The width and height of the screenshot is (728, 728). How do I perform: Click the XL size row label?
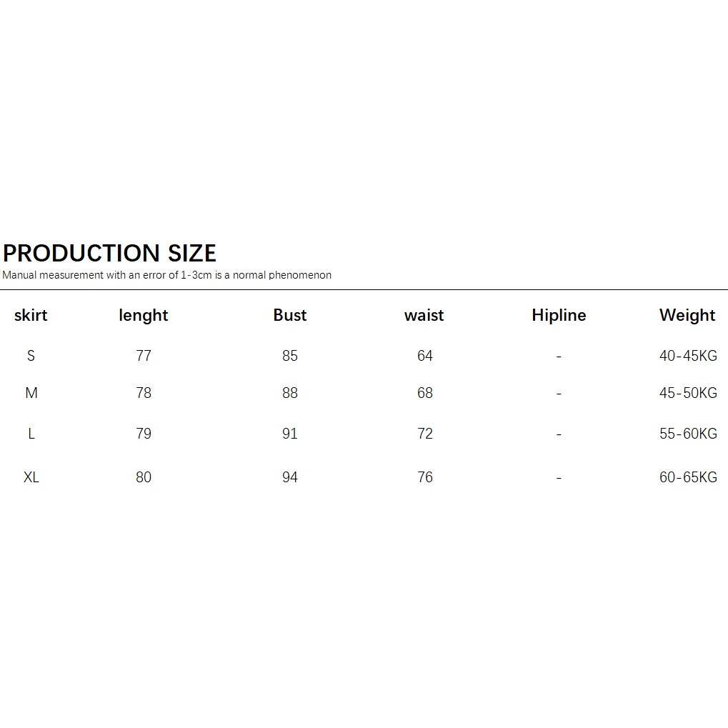[x=31, y=477]
